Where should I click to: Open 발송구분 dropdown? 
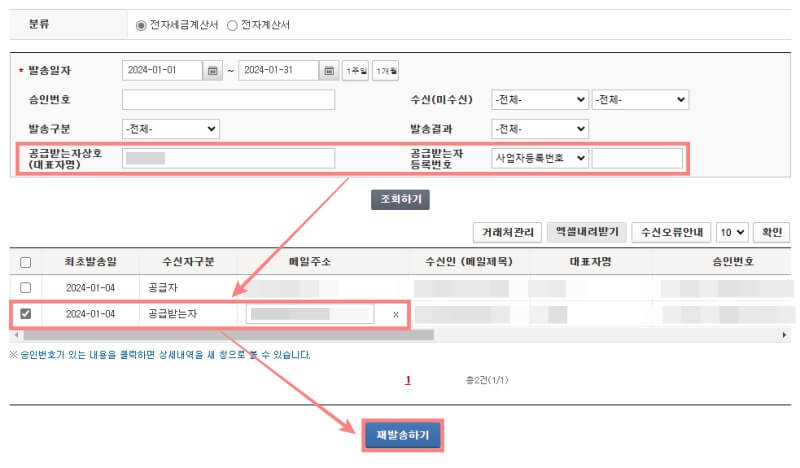click(171, 129)
